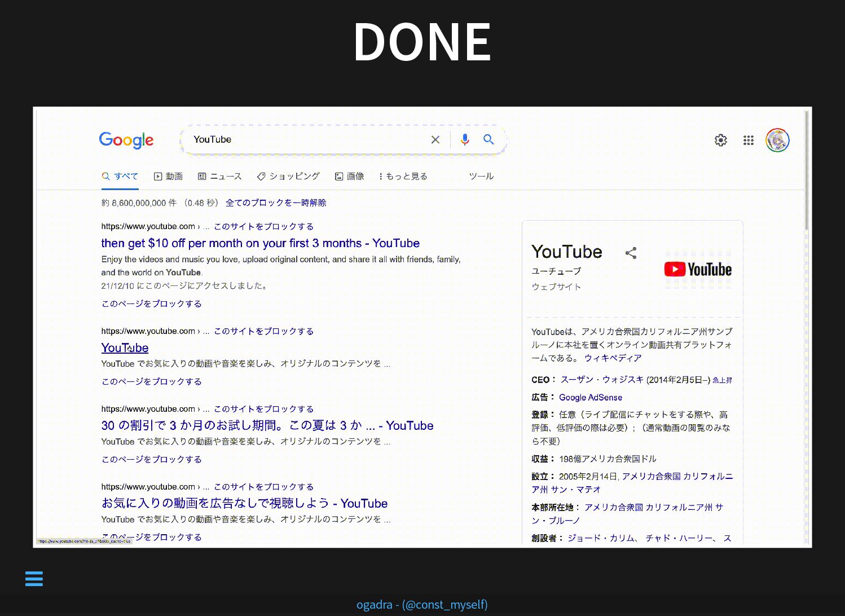The height and width of the screenshot is (616, 845).
Task: Start voice search with microphone icon
Action: pyautogui.click(x=465, y=139)
